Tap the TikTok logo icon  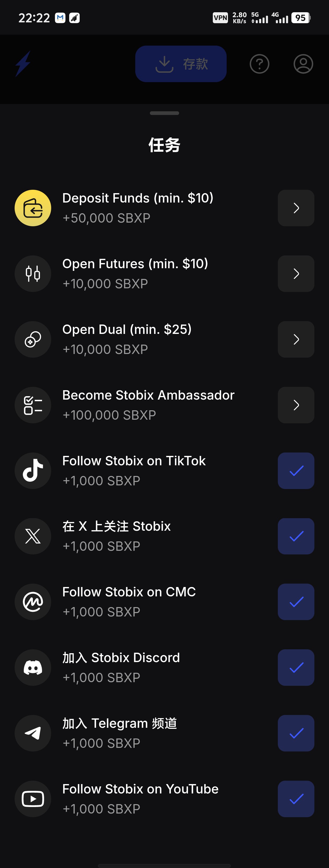pos(33,471)
